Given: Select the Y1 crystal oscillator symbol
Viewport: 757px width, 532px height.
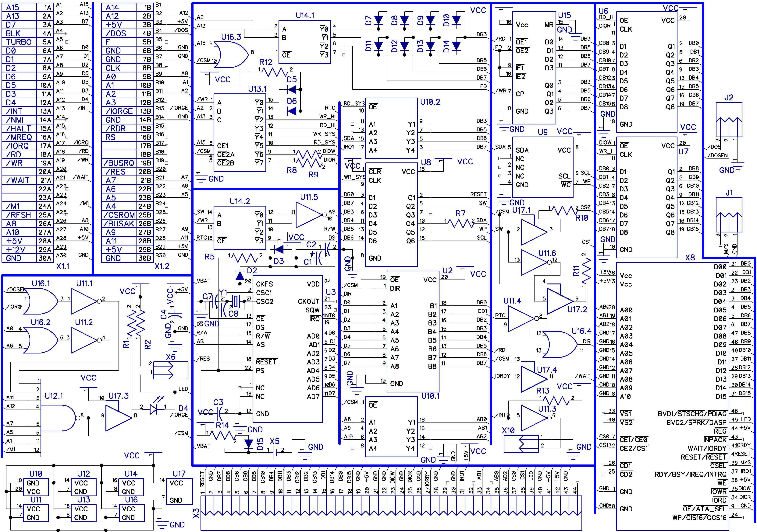Looking at the screenshot, I should click(x=235, y=301).
